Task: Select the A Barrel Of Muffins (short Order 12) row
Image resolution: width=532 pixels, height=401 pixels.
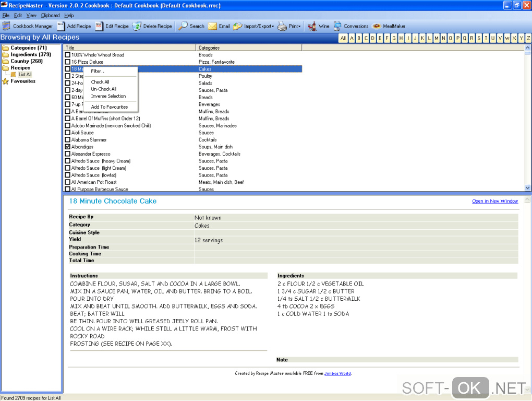Action: (183, 119)
